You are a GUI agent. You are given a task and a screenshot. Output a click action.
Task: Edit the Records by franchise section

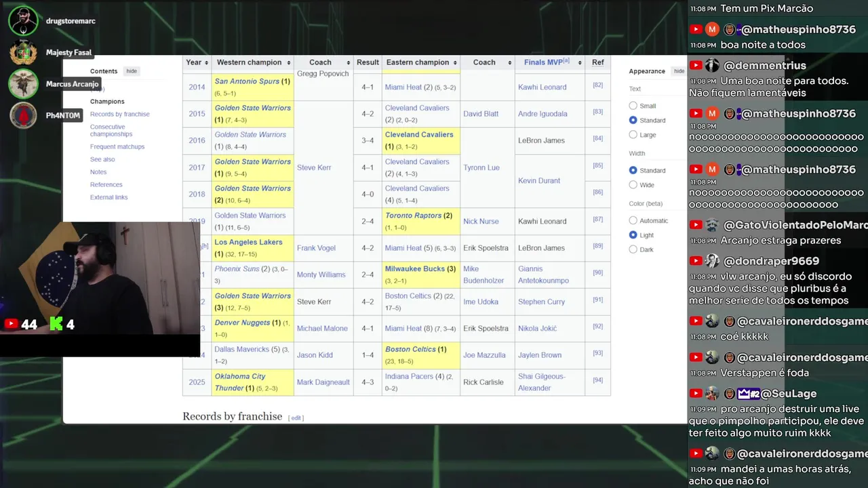pos(296,418)
